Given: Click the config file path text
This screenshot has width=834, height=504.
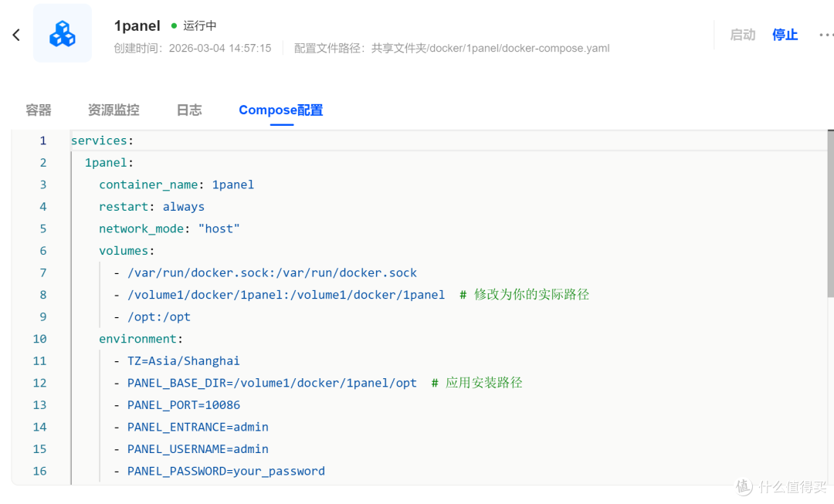Looking at the screenshot, I should (x=452, y=48).
